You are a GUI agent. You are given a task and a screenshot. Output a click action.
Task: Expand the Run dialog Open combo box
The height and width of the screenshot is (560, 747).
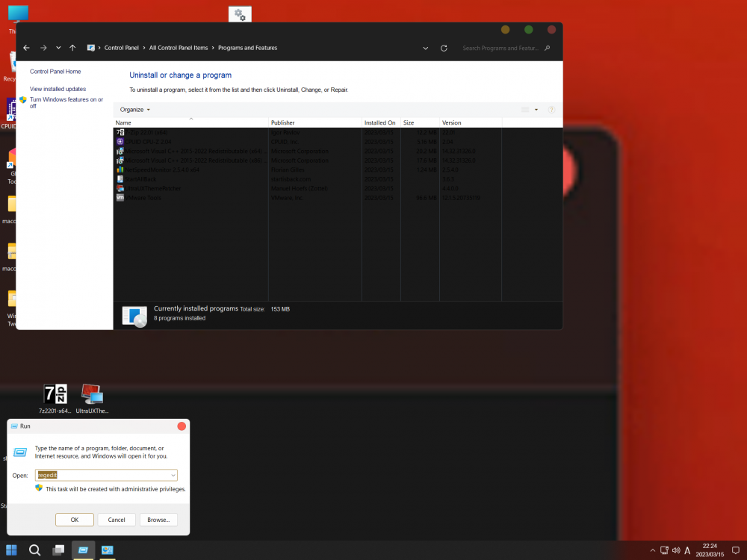173,475
